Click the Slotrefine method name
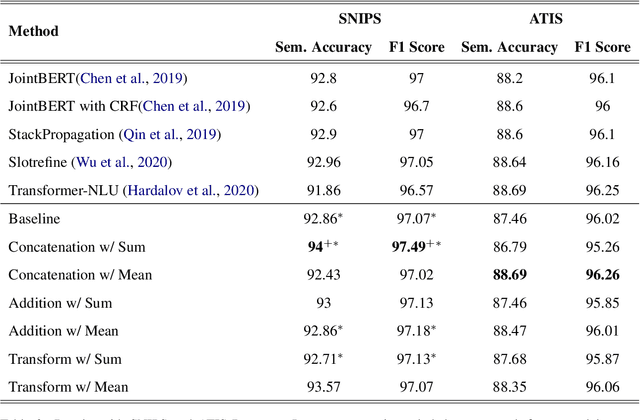 pyautogui.click(x=38, y=161)
